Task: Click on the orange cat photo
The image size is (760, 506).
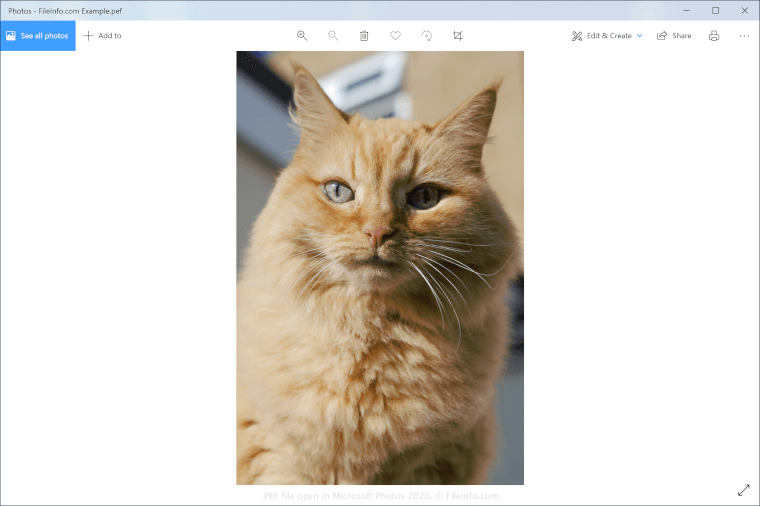Action: (380, 268)
